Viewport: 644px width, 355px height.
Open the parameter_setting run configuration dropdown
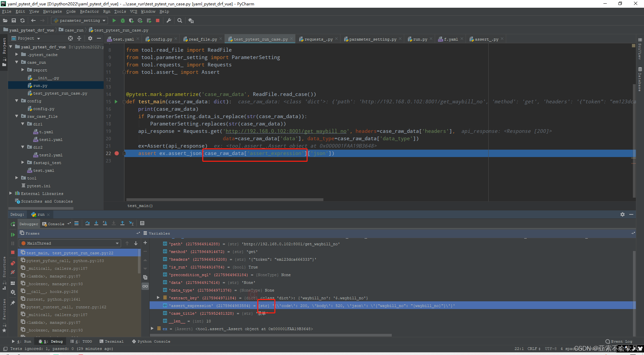(x=79, y=20)
